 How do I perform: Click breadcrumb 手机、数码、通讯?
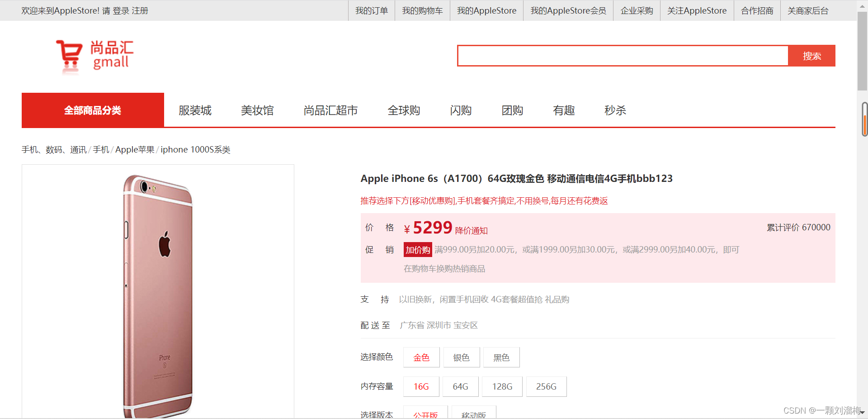tap(54, 150)
